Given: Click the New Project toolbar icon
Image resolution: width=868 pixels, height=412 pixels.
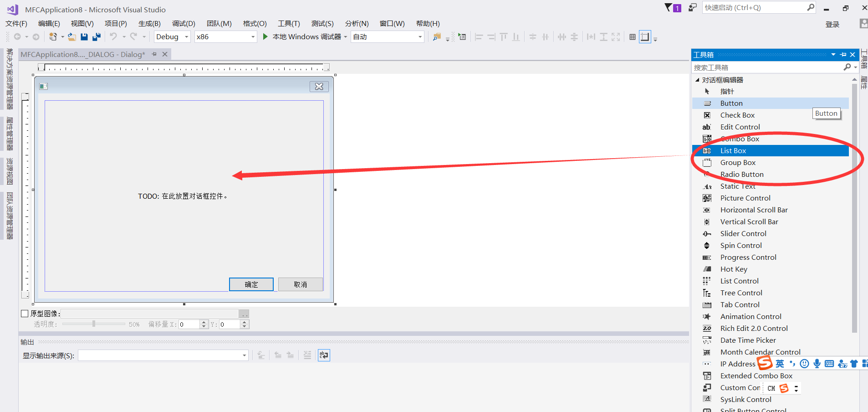Looking at the screenshot, I should 53,37.
